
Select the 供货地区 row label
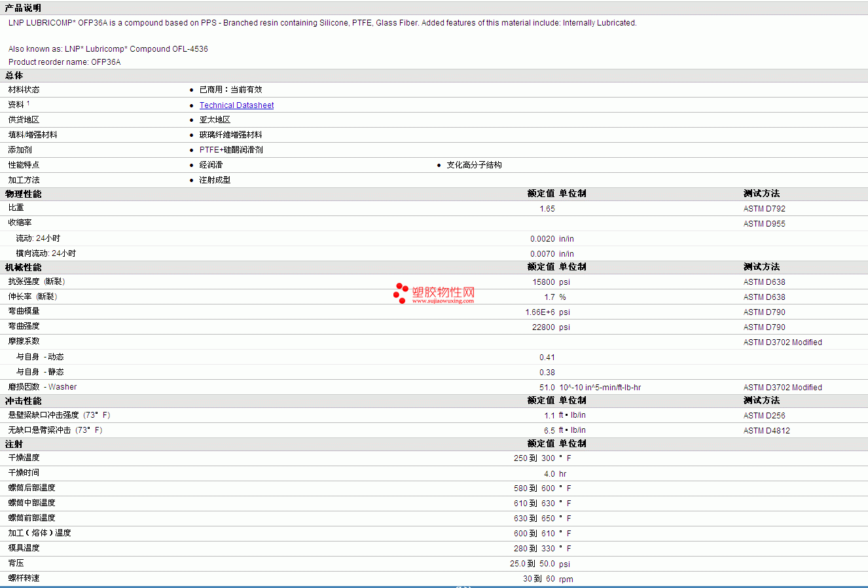[24, 120]
